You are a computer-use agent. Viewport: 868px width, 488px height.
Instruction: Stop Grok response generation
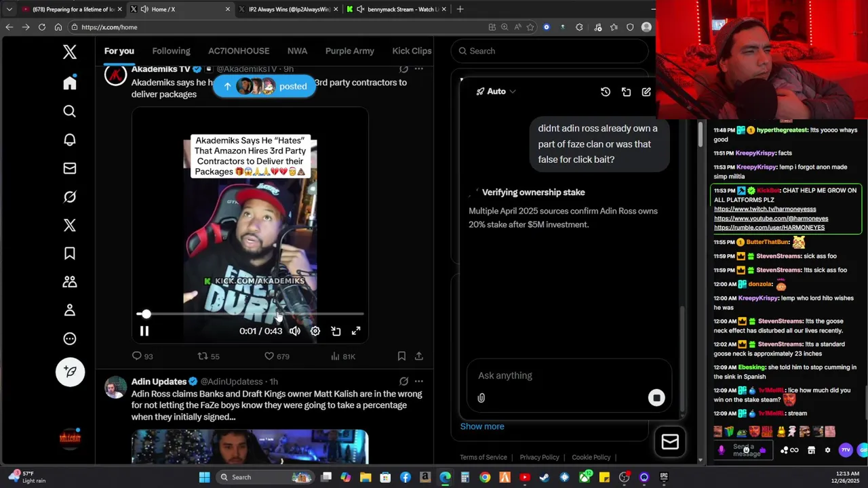[656, 398]
